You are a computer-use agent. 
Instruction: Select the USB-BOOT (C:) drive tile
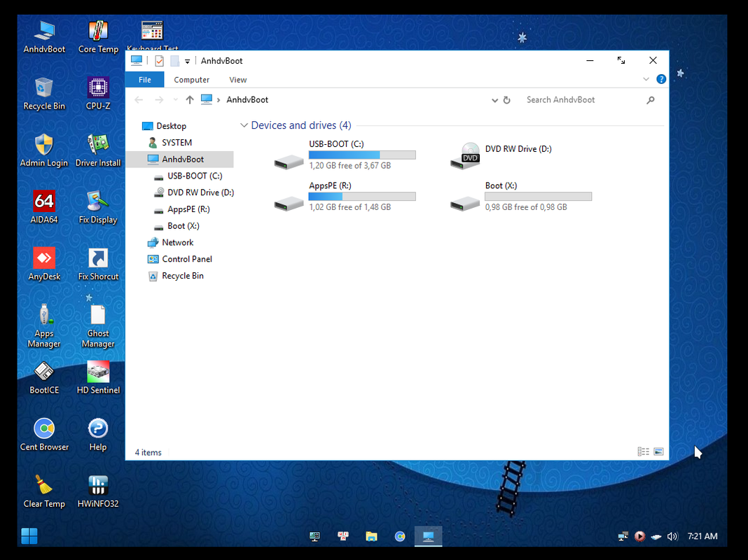(x=345, y=155)
